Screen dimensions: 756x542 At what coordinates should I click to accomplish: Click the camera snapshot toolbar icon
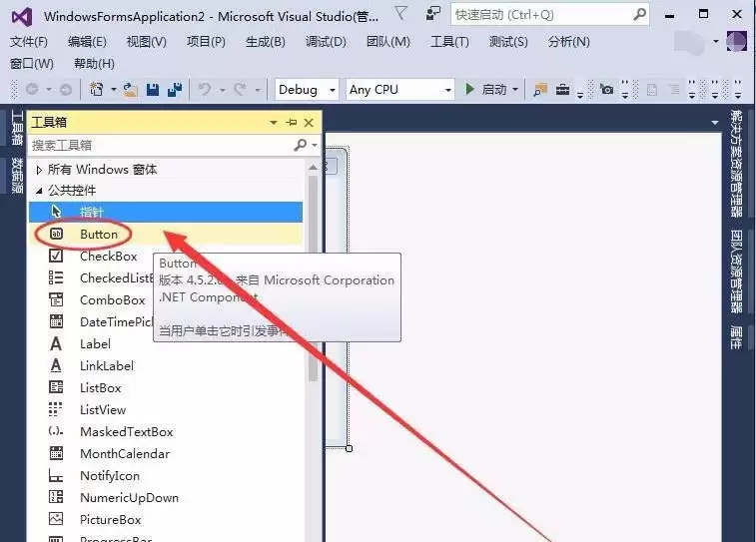point(607,89)
